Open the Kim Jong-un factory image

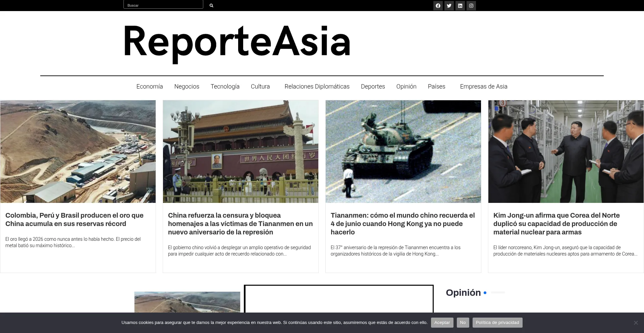[x=566, y=152]
